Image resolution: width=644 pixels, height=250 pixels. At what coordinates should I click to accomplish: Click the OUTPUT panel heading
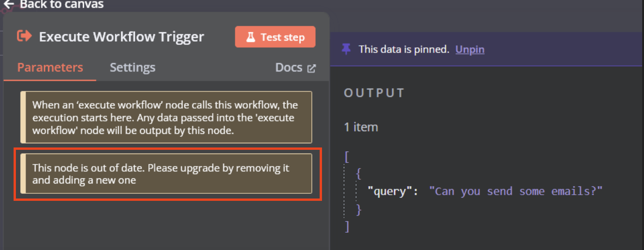pyautogui.click(x=374, y=93)
